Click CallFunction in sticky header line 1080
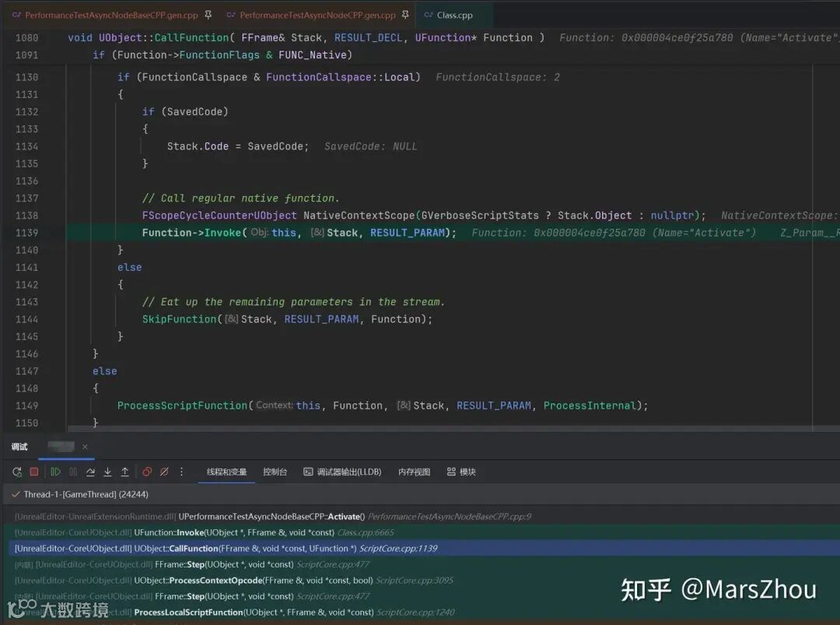The width and height of the screenshot is (840, 625). (x=192, y=37)
